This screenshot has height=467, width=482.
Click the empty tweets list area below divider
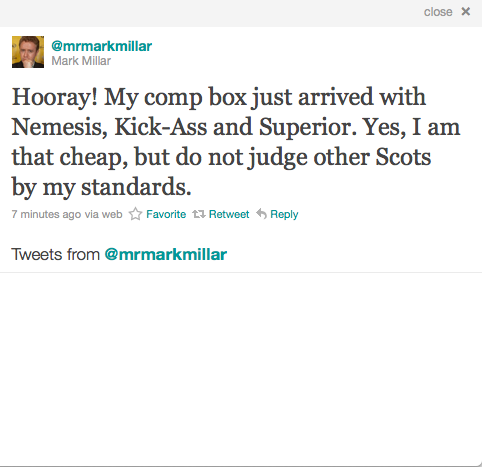pos(241,369)
